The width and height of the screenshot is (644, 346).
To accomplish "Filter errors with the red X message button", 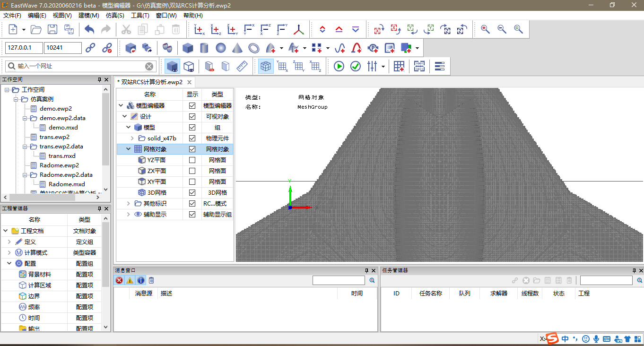I will pos(119,280).
